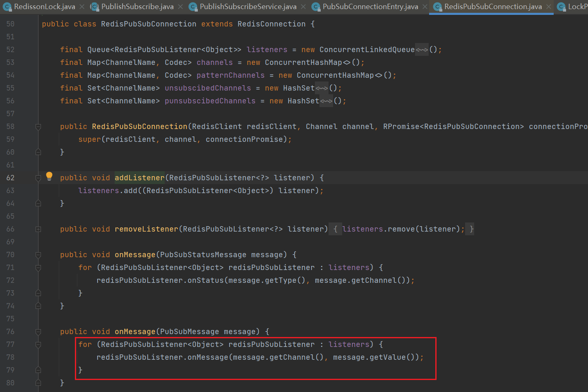Click the class icon on RedissonLock.java tab
The image size is (588, 392).
point(7,7)
